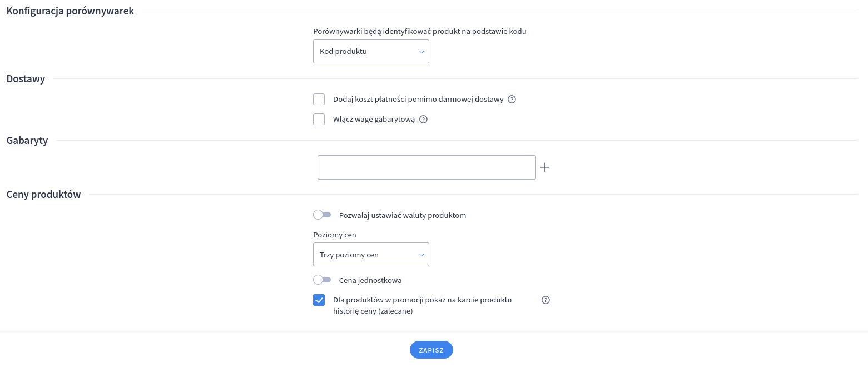Focus the Gabaryty text input field
Viewport: 868px width, 367px height.
[426, 167]
